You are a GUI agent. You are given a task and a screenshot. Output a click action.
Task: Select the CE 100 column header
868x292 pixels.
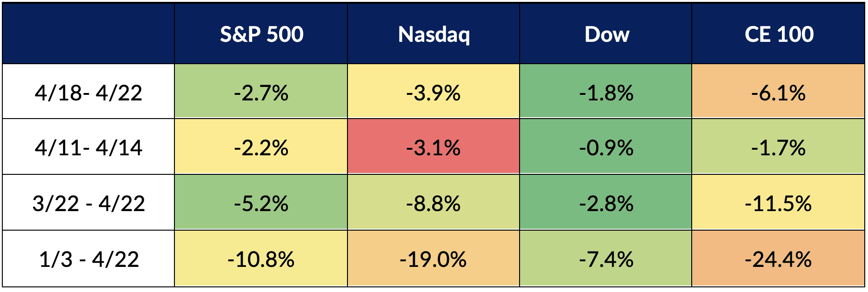pos(779,34)
